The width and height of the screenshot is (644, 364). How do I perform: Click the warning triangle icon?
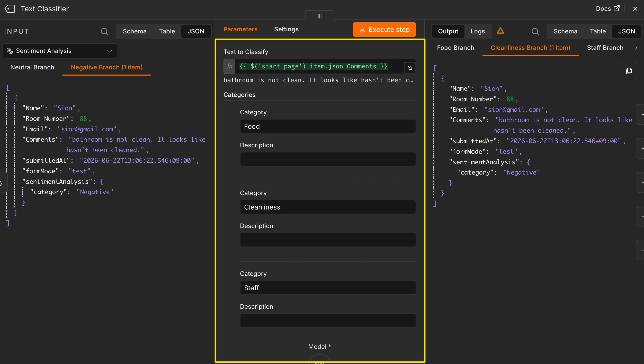500,31
